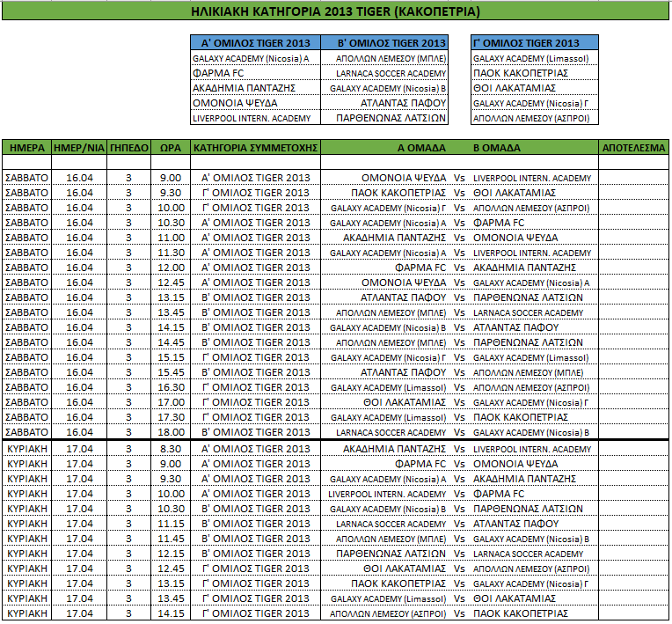Click the title ΗΛΙΚΙΑΚΗ ΚΑΤΗΓΟΡΙΑ 2013 TIGER (ΚΑΚΟΠΕΤΡΙΑ)
Image resolution: width=672 pixels, height=624 pixels.
click(x=335, y=11)
